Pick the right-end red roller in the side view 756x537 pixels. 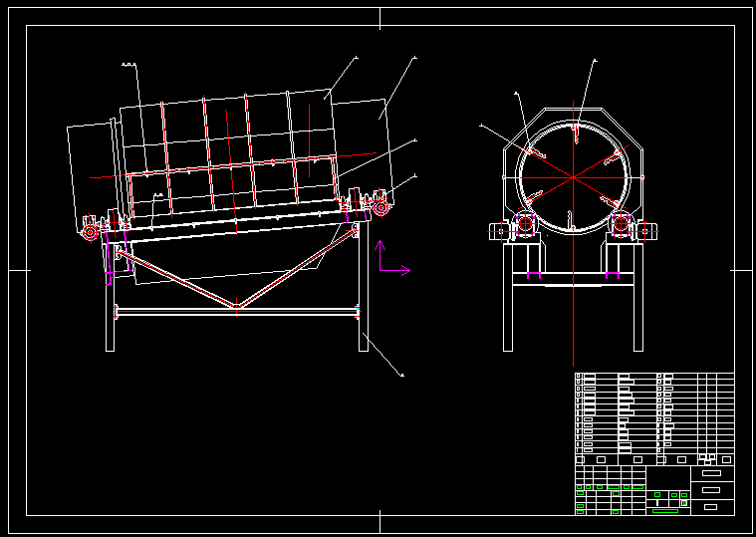coord(380,208)
